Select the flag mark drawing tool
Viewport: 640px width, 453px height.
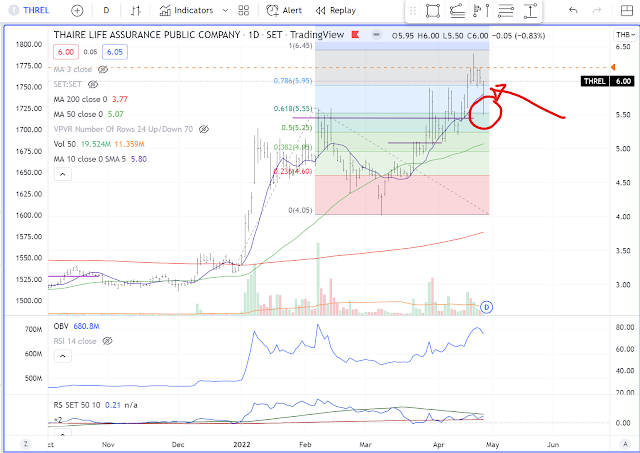[x=481, y=11]
